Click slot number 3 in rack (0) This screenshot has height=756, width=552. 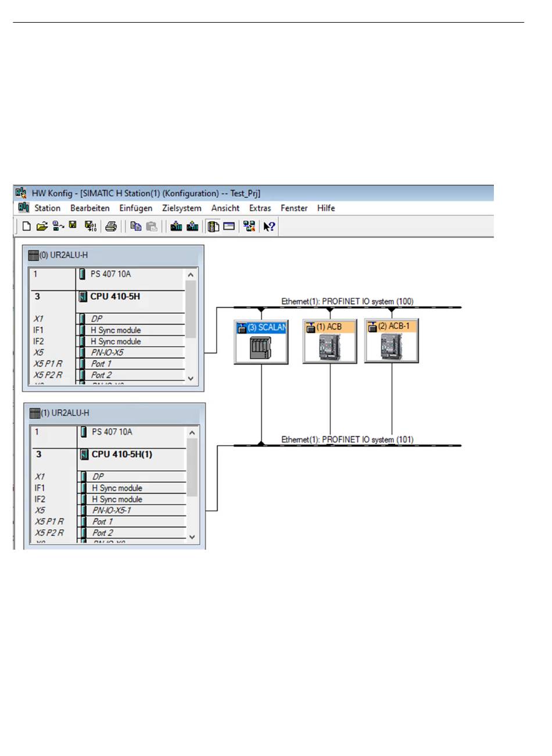coord(38,297)
